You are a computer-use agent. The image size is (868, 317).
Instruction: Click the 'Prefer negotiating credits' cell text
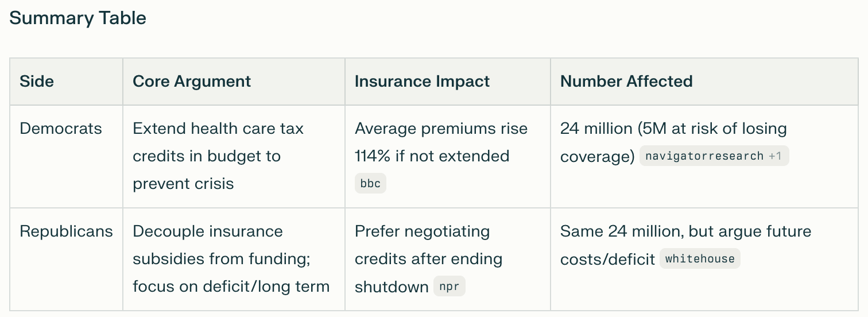pos(422,231)
